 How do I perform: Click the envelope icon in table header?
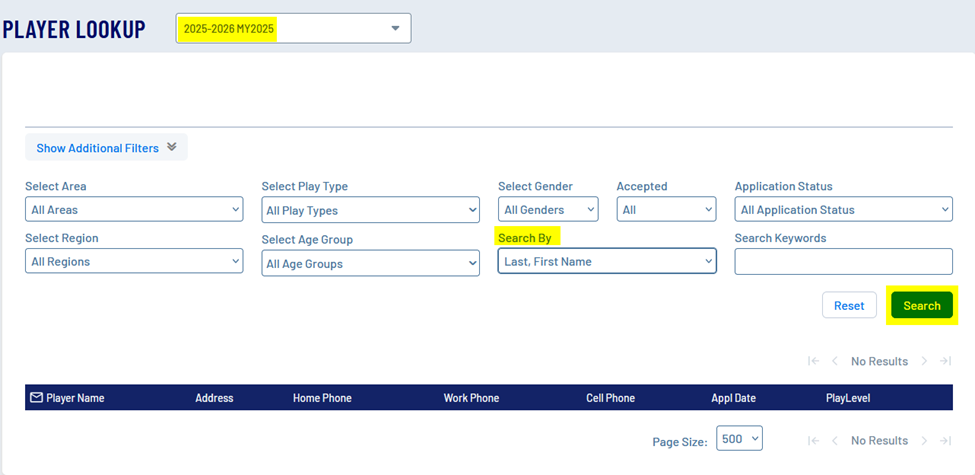[36, 398]
